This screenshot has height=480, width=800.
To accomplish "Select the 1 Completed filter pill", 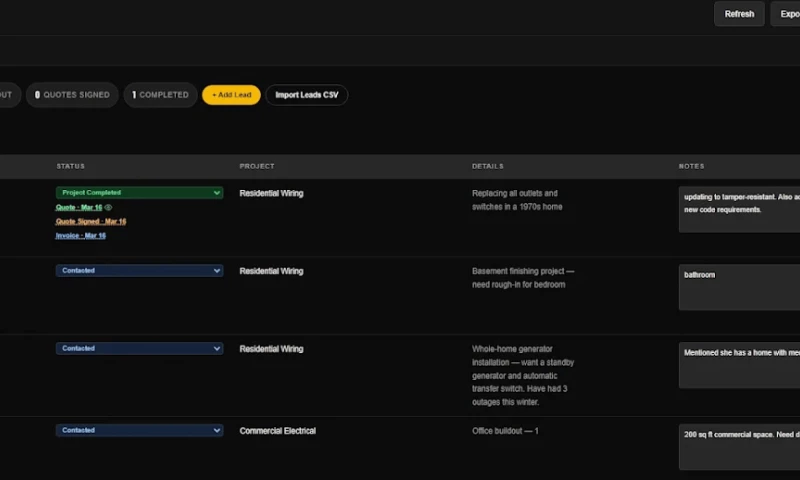I will [160, 95].
